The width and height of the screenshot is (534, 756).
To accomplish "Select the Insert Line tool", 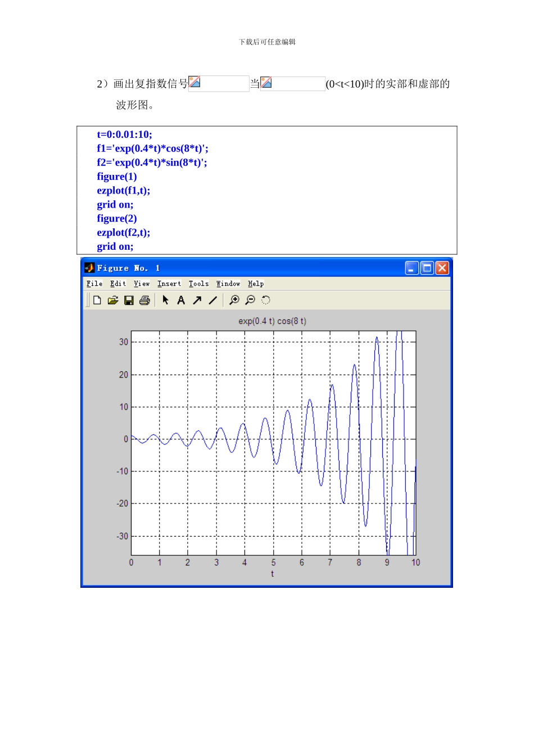I will tap(212, 300).
